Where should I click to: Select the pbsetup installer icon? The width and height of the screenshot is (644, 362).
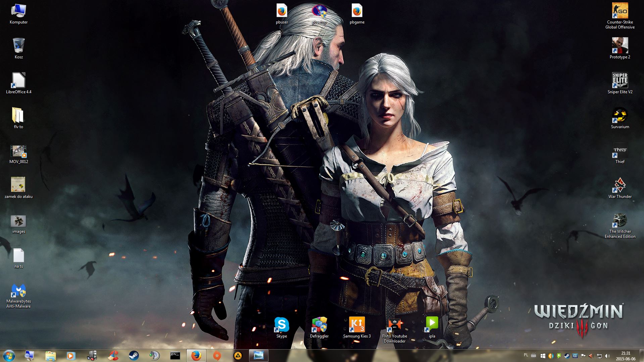[319, 14]
